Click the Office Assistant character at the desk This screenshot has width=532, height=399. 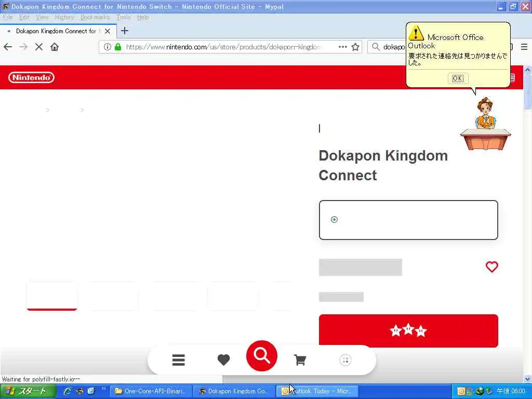(486, 124)
